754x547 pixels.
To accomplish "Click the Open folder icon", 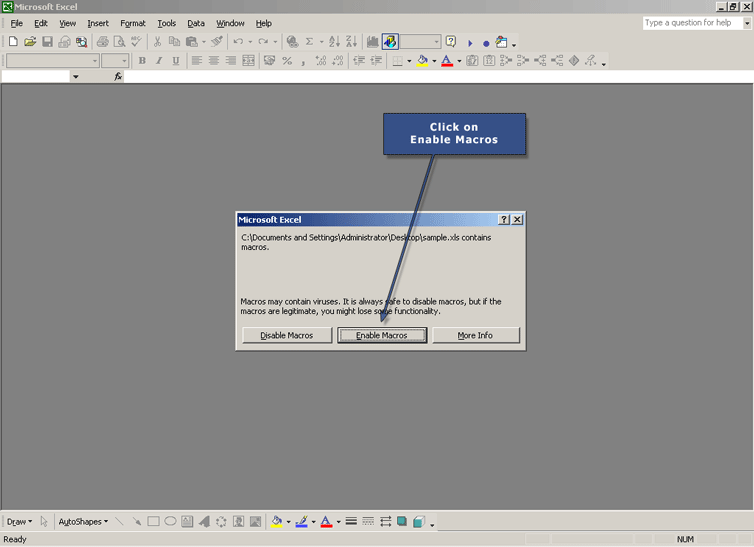I will 30,42.
